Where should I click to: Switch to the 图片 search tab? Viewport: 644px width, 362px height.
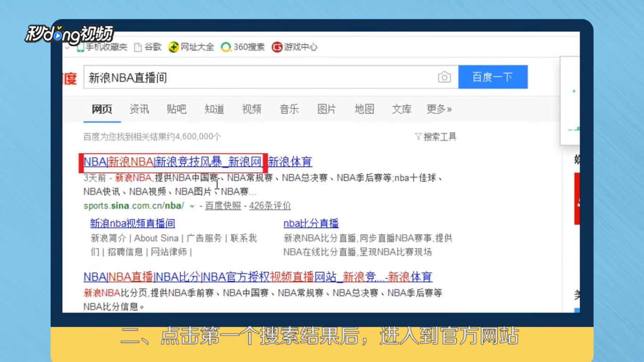click(326, 109)
